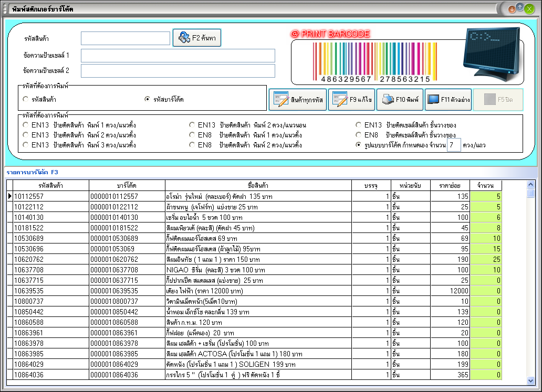
Task: Click the F10 print button
Action: 399,100
